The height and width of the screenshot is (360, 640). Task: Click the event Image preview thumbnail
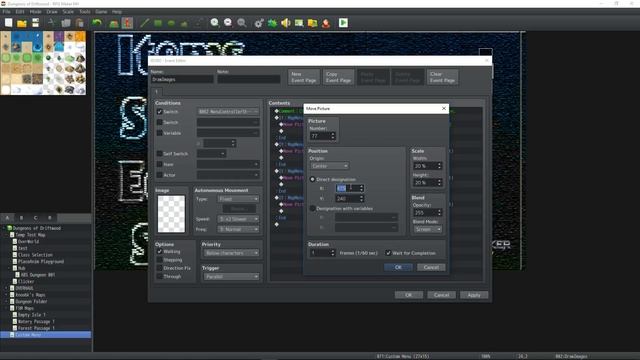pyautogui.click(x=171, y=214)
